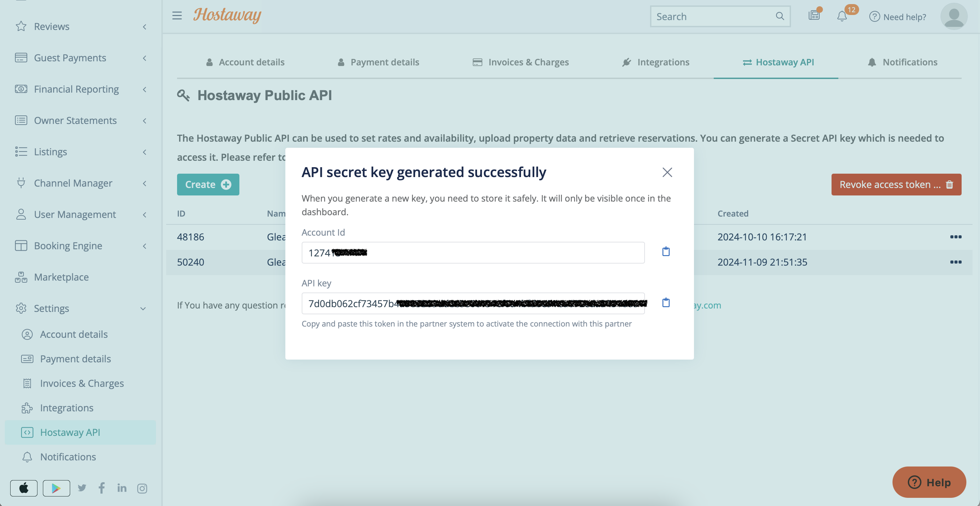Switch to the Integrations tab
Screen dimensions: 980x506
[655, 62]
